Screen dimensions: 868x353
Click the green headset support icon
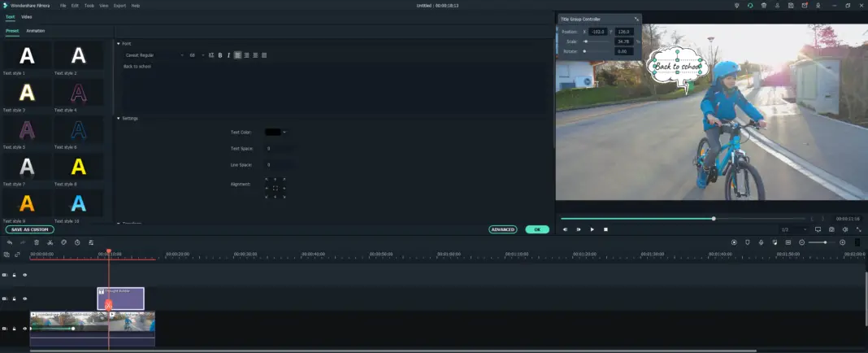tap(750, 6)
